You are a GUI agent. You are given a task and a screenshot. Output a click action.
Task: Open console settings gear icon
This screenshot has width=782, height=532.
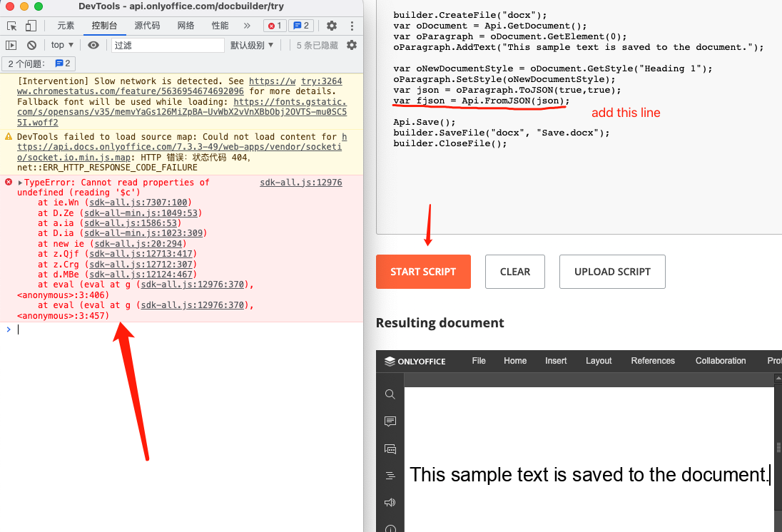(x=352, y=45)
